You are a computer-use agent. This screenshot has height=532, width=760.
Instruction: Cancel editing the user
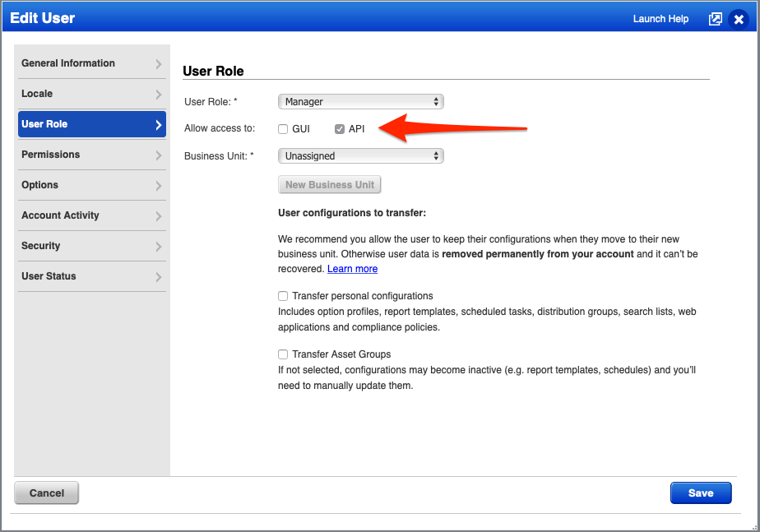[47, 493]
